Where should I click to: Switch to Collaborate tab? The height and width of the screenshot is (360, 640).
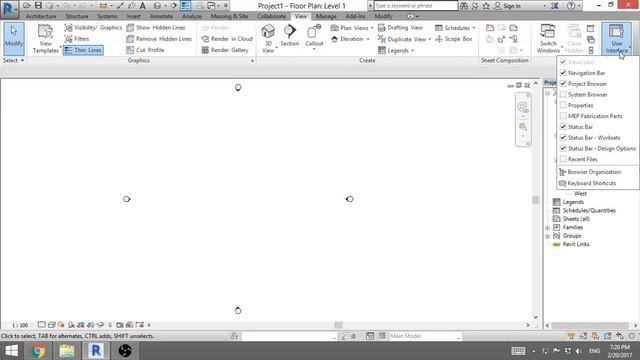[271, 16]
